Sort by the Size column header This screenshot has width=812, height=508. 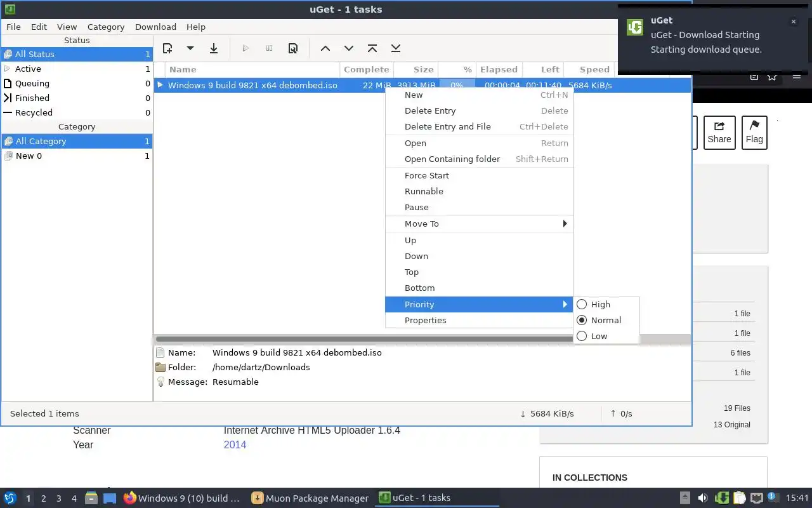[416, 69]
